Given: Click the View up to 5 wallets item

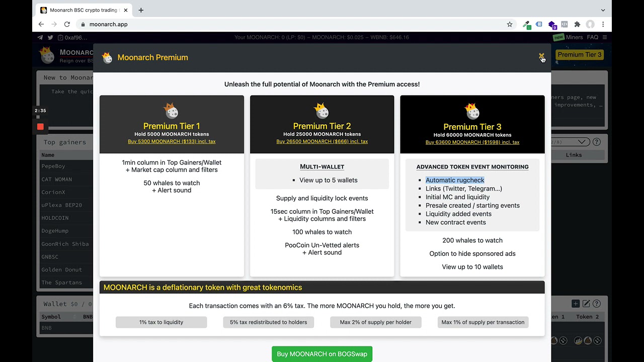Looking at the screenshot, I should pos(329,180).
